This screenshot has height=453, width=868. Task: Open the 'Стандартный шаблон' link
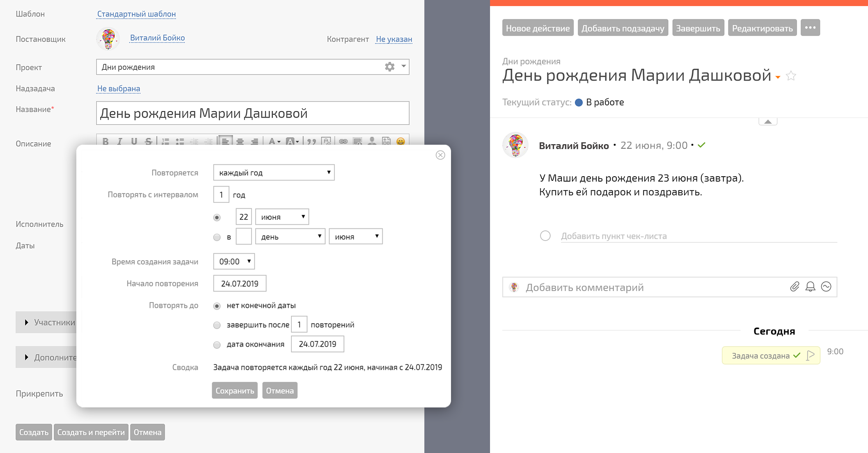point(137,14)
